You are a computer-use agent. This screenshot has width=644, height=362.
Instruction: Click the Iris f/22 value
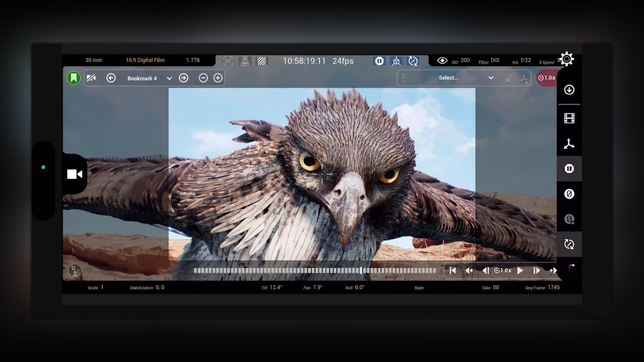point(522,61)
